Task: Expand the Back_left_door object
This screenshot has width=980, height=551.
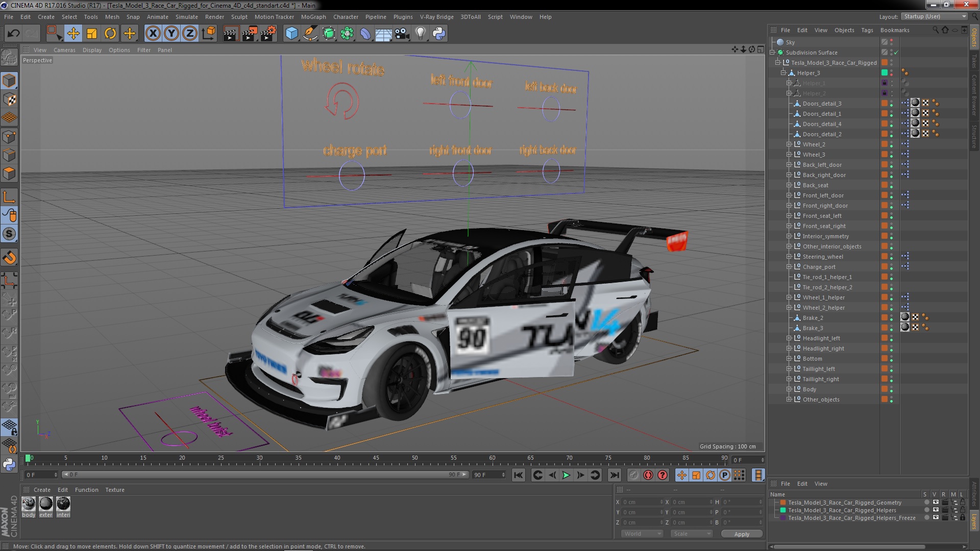Action: [789, 165]
